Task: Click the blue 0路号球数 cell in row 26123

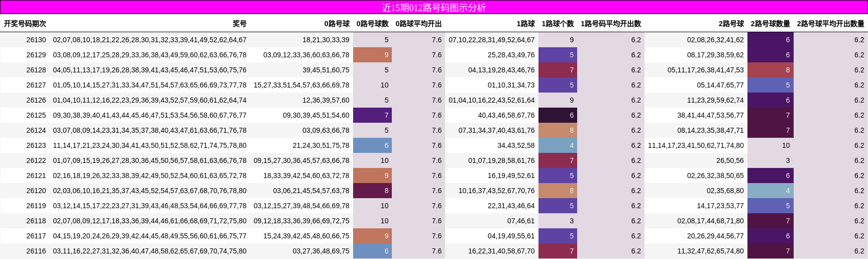Action: [x=372, y=145]
